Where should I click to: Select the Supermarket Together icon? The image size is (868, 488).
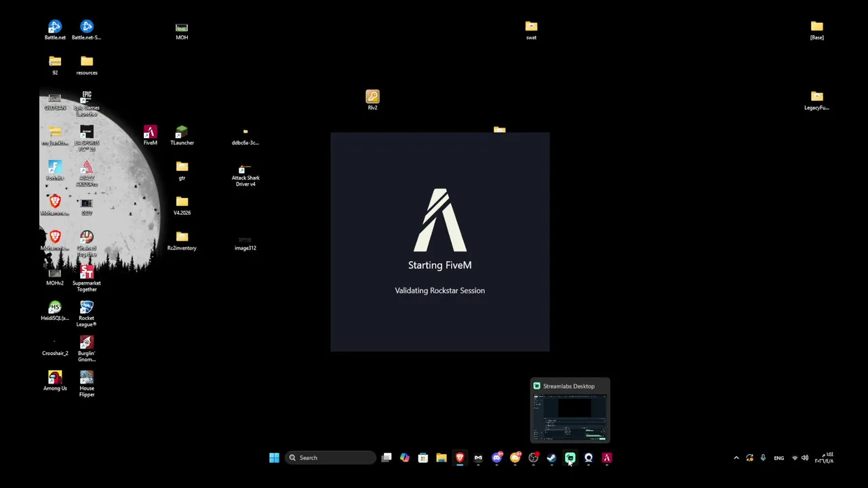[x=87, y=279]
